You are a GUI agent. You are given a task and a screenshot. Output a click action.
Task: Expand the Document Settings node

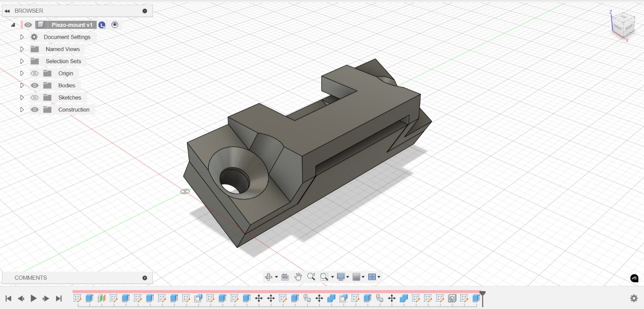pyautogui.click(x=22, y=37)
